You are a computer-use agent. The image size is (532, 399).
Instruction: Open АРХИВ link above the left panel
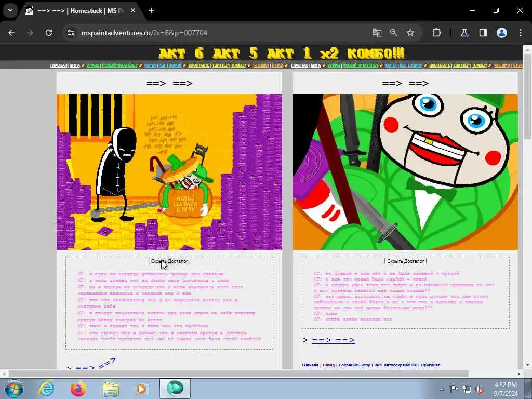(93, 65)
